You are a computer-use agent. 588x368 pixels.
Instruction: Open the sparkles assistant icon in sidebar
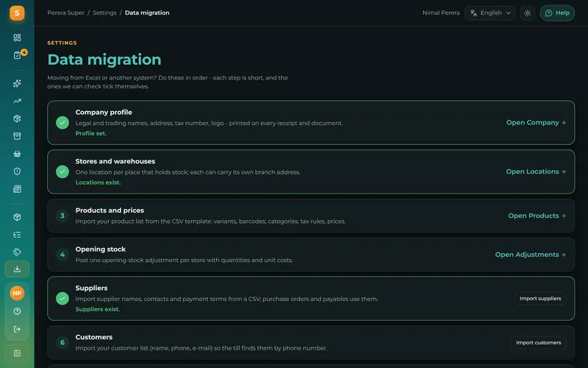[17, 83]
